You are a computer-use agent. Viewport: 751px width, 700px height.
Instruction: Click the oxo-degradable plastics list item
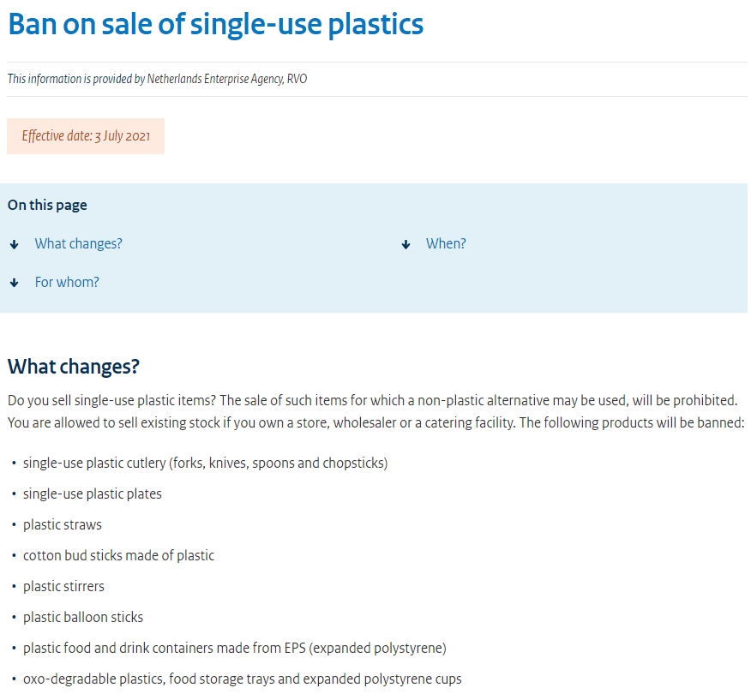(242, 679)
